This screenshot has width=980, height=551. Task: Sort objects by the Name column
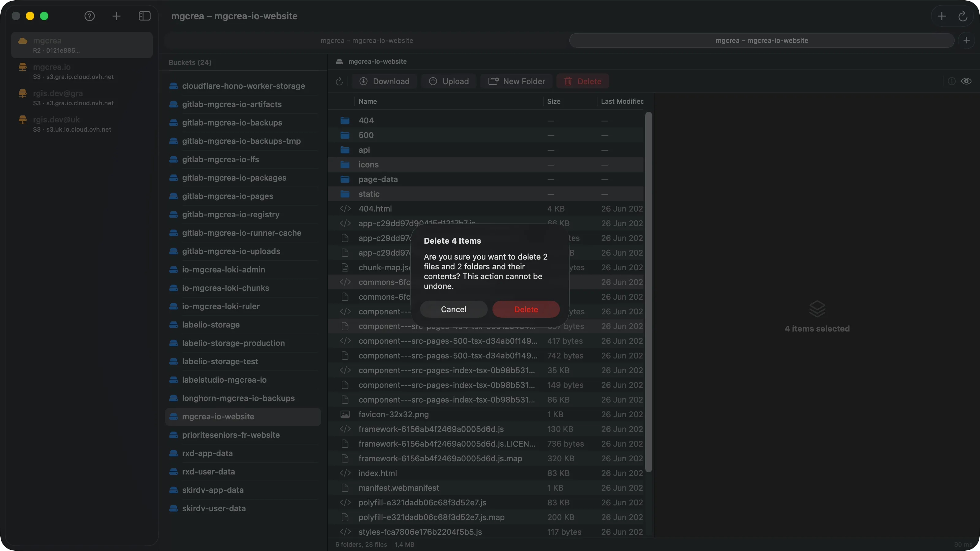pos(367,101)
